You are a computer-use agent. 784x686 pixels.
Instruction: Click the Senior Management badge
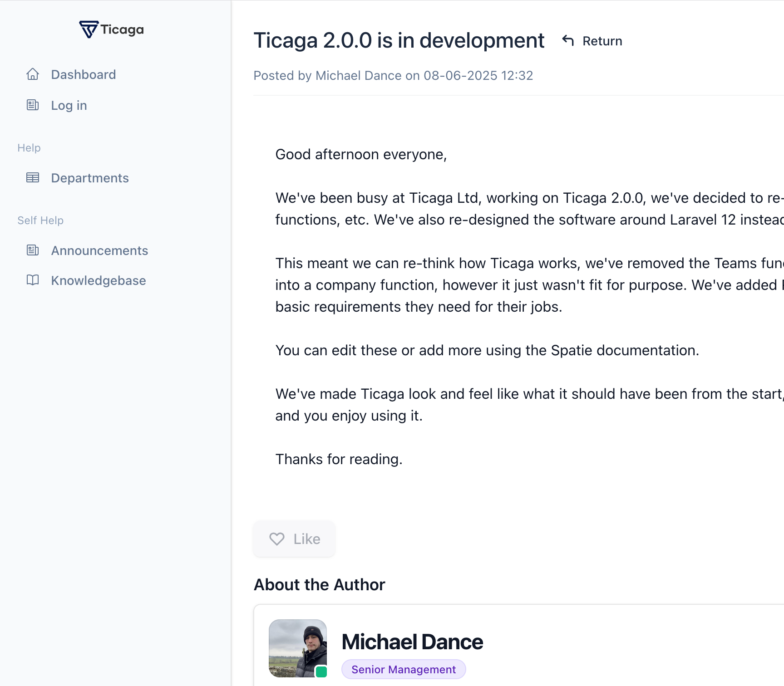[x=404, y=670]
